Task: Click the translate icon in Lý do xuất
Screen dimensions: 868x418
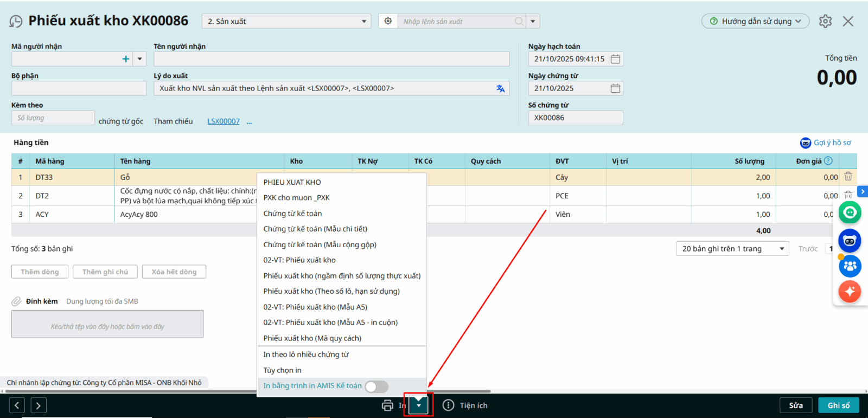Action: click(x=500, y=88)
